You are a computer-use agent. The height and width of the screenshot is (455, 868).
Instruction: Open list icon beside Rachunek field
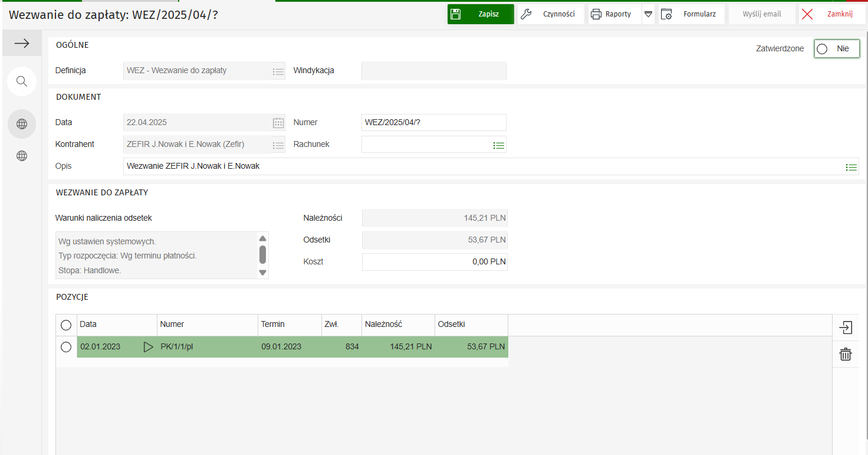(499, 145)
